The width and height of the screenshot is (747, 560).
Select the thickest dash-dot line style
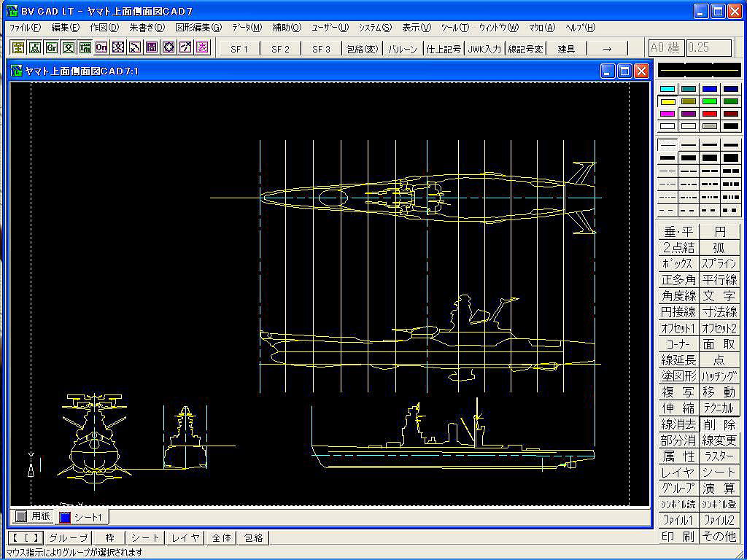pos(729,184)
